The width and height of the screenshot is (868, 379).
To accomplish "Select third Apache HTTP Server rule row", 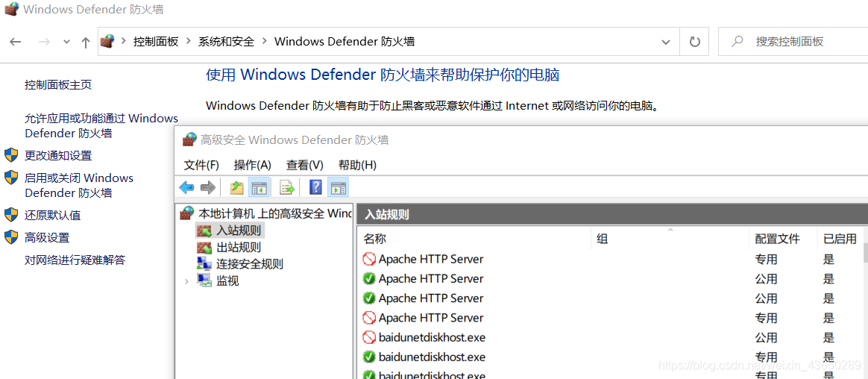I will tap(610, 298).
